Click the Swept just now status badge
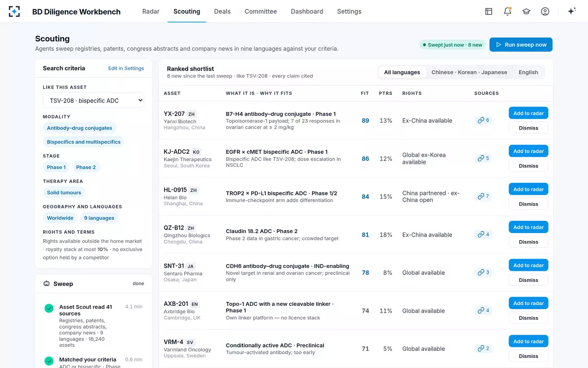588x368 pixels. coord(452,45)
